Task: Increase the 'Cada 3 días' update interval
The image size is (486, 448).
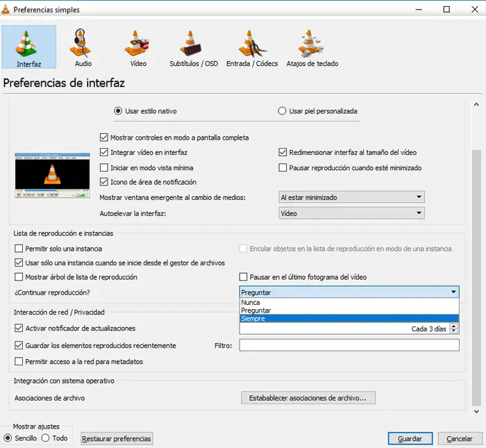Action: 454,326
